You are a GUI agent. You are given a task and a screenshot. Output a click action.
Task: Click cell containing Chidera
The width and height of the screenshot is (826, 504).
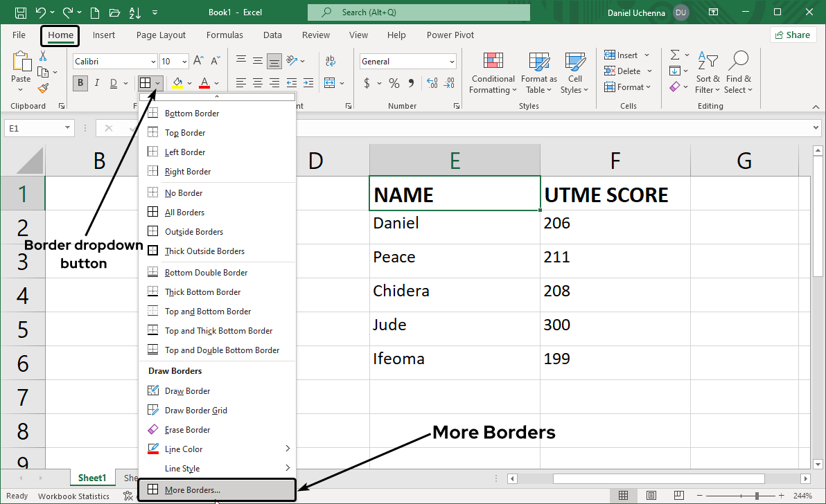454,291
